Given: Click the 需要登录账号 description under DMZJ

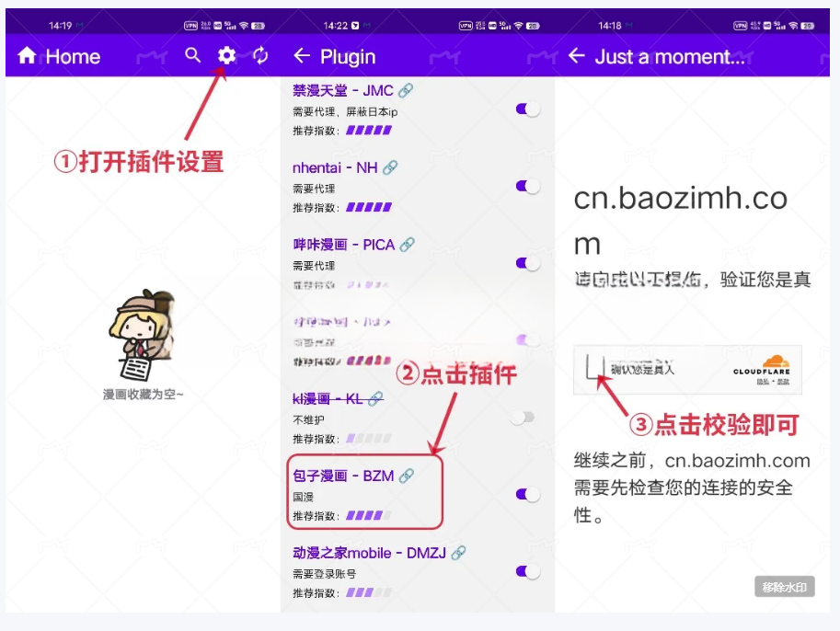Looking at the screenshot, I should pyautogui.click(x=324, y=574).
